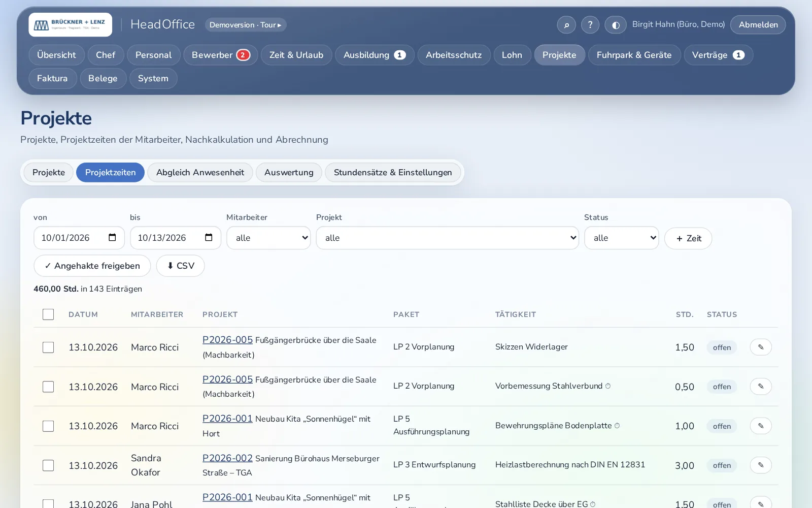812x508 pixels.
Task: Check the Bewehrungspläne Bodenplatte row checkbox
Action: 48,426
